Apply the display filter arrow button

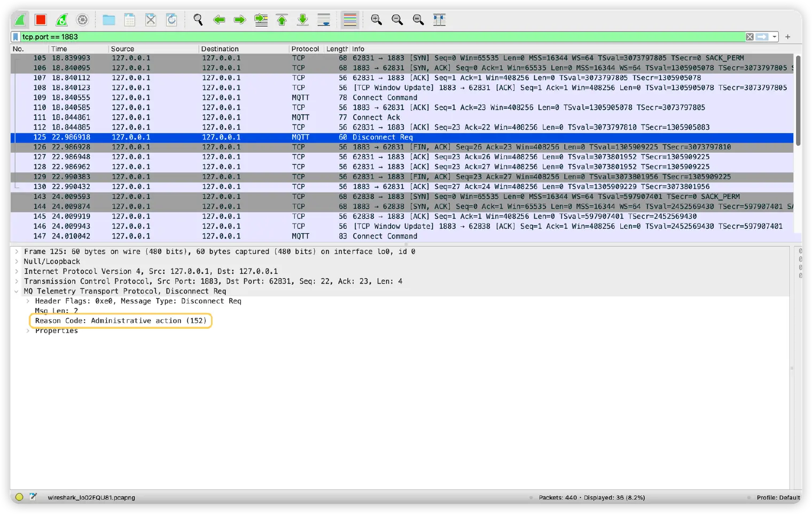(762, 37)
